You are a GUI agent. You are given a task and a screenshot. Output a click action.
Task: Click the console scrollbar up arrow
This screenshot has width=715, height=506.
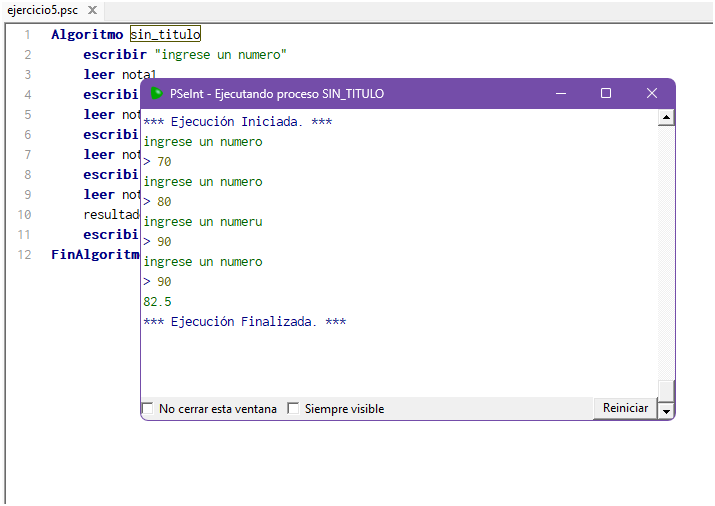[666, 118]
